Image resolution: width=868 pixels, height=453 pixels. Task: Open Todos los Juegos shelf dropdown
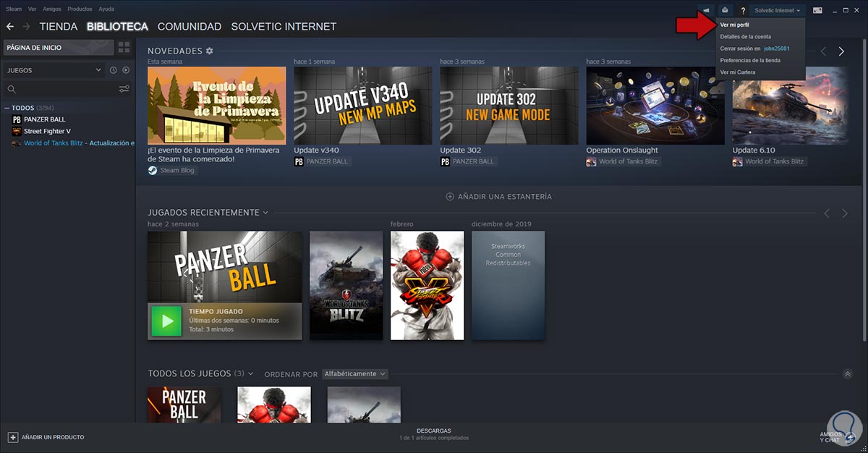(x=250, y=374)
